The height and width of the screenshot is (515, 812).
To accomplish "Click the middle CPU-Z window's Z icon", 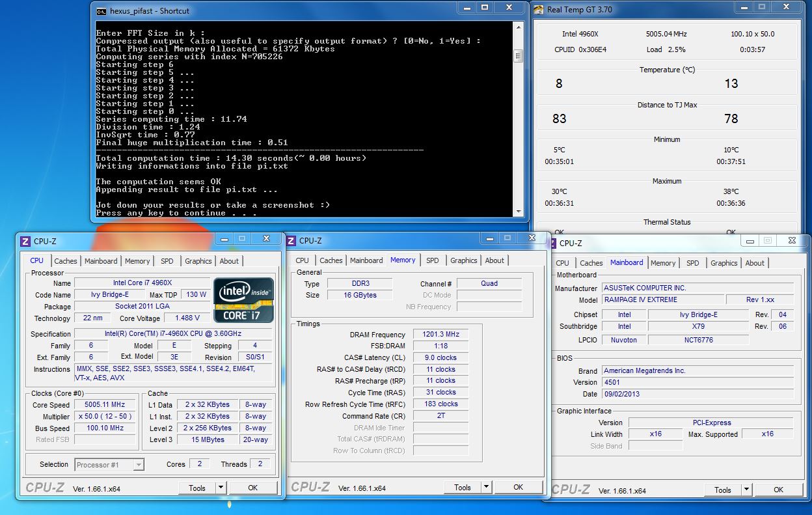I will point(291,240).
